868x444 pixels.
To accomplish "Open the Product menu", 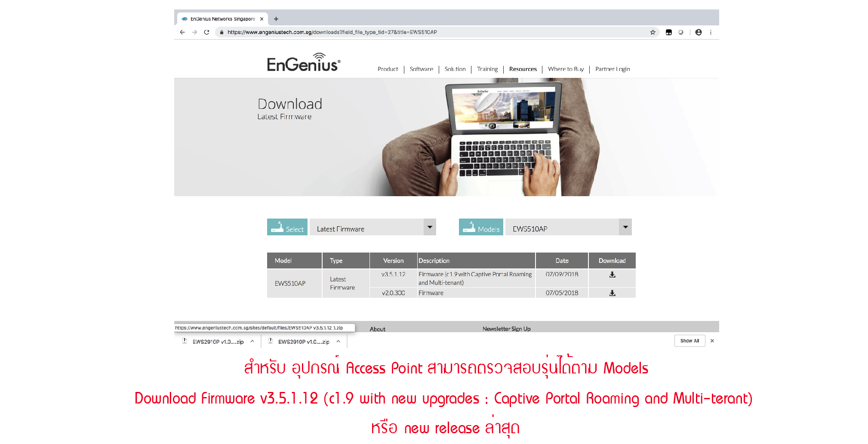I will pos(388,69).
